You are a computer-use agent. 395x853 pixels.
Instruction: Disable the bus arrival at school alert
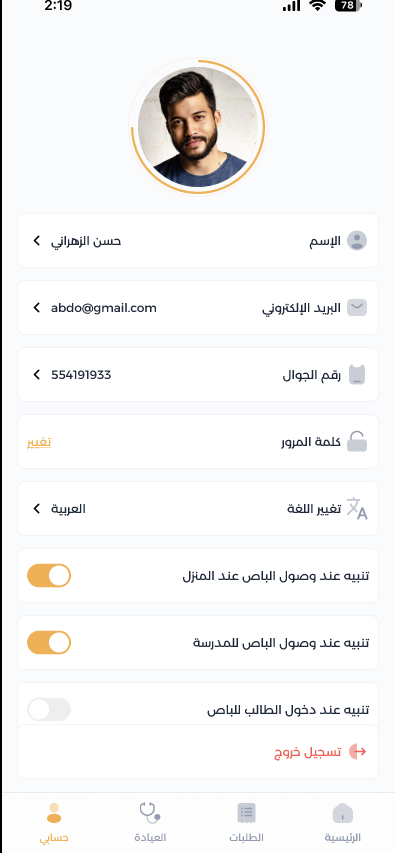[x=49, y=642]
